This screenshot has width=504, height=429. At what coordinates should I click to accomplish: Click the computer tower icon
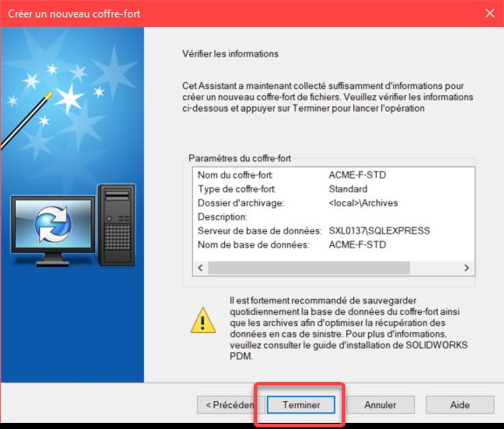[x=116, y=225]
